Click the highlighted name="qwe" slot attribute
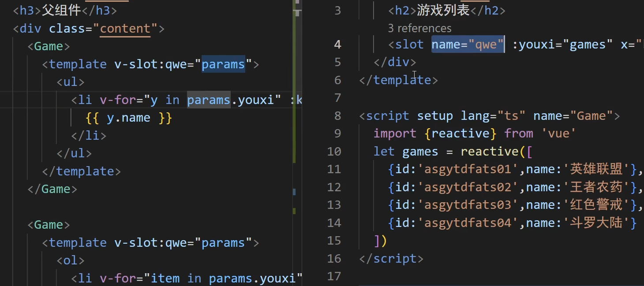This screenshot has width=644, height=286. click(x=468, y=45)
